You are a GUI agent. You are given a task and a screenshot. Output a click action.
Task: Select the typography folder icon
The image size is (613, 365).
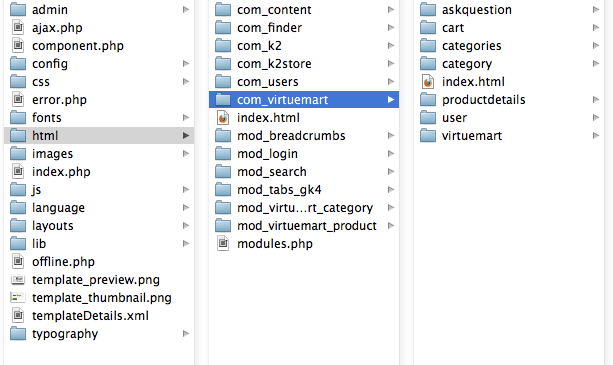(x=18, y=334)
